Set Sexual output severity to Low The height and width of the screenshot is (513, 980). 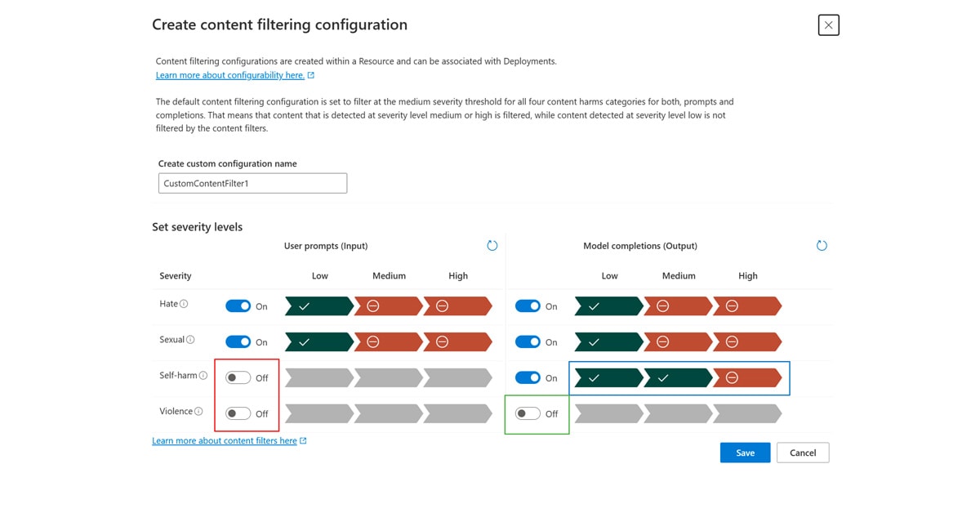coord(609,341)
